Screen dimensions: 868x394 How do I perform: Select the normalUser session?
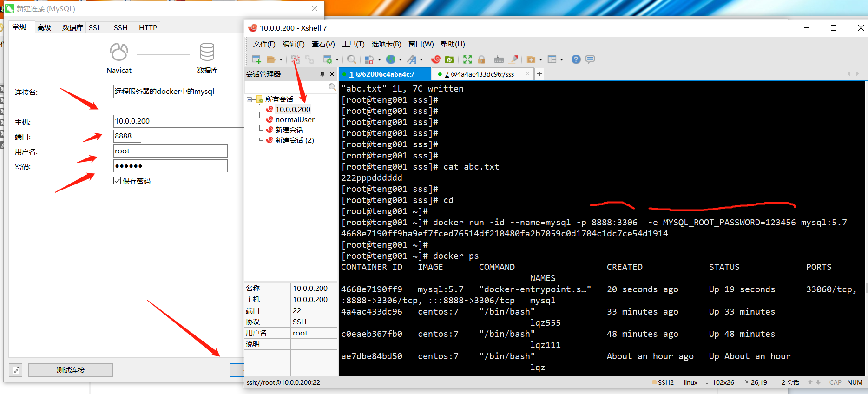295,120
